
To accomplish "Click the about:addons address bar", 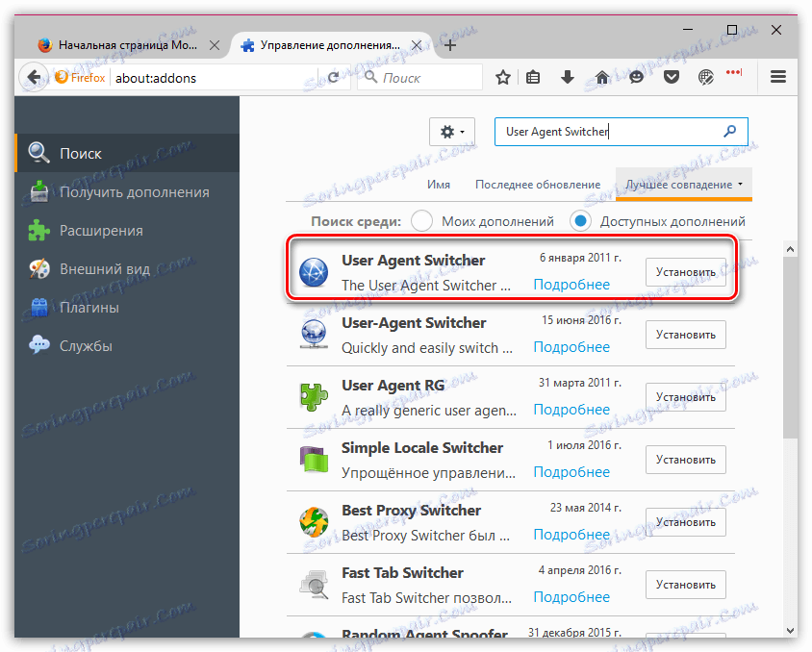I will [x=215, y=78].
